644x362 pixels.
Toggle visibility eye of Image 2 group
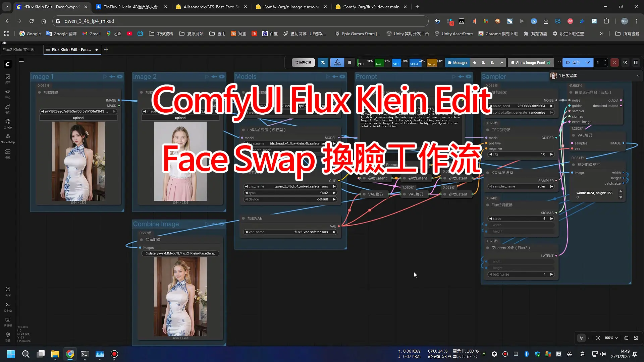click(222, 77)
